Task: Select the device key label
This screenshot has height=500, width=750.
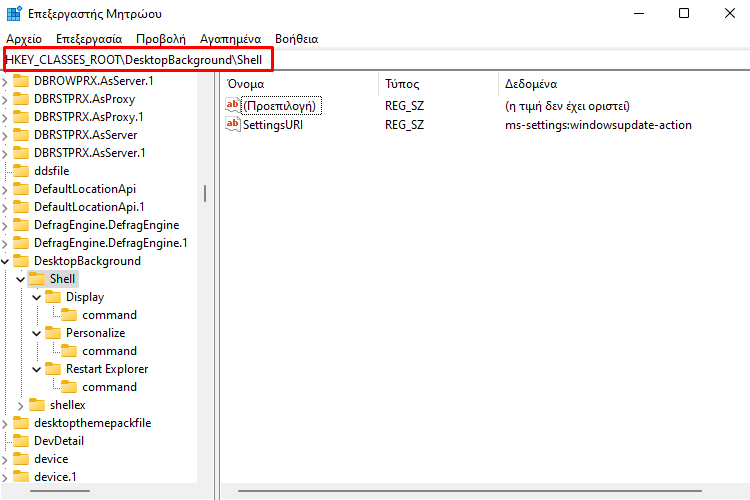Action: [x=51, y=459]
